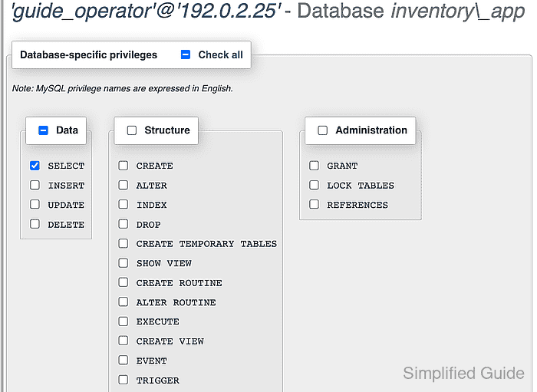Click the 'TRIGGER' label
This screenshot has height=392, width=537.
[158, 380]
